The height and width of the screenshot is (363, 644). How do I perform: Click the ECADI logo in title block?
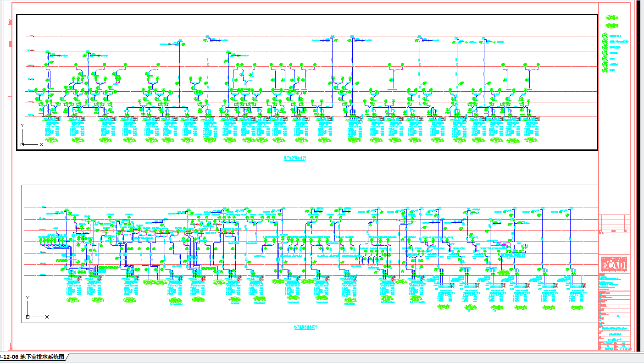614,264
